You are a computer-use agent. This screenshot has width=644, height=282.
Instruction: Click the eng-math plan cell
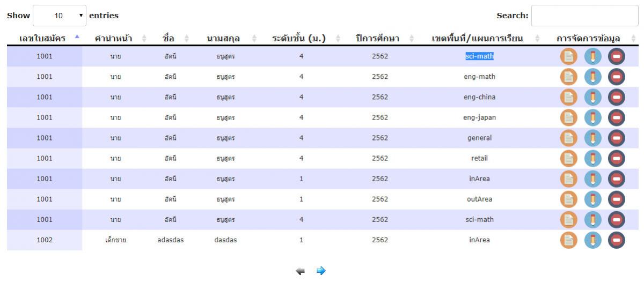coord(480,77)
